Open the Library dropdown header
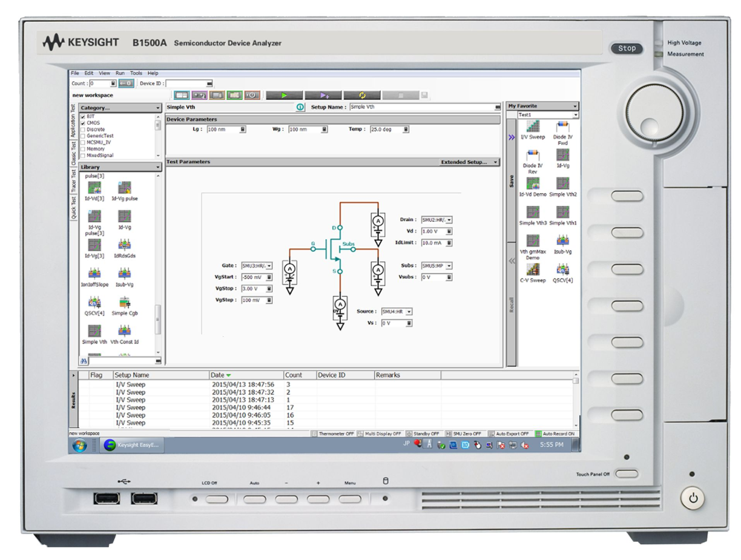Image resolution: width=741 pixels, height=560 pixels. [x=120, y=167]
